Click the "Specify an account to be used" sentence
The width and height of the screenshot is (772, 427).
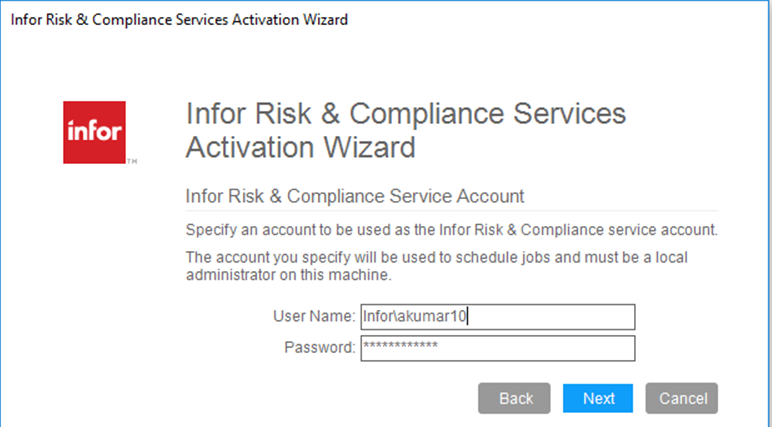[x=452, y=229]
